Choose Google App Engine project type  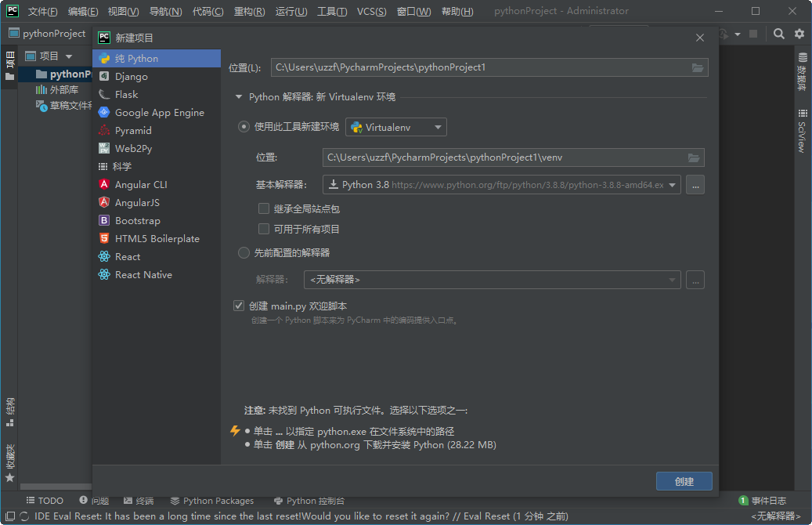[157, 113]
